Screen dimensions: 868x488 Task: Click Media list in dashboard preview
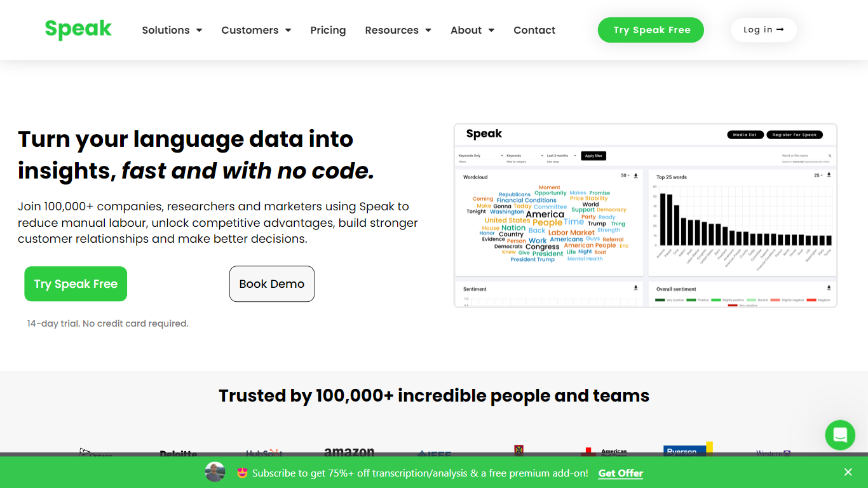745,135
